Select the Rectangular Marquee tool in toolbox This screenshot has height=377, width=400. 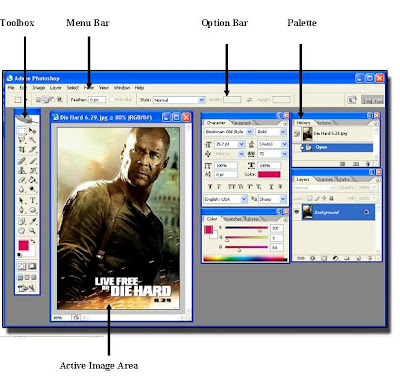(22, 131)
